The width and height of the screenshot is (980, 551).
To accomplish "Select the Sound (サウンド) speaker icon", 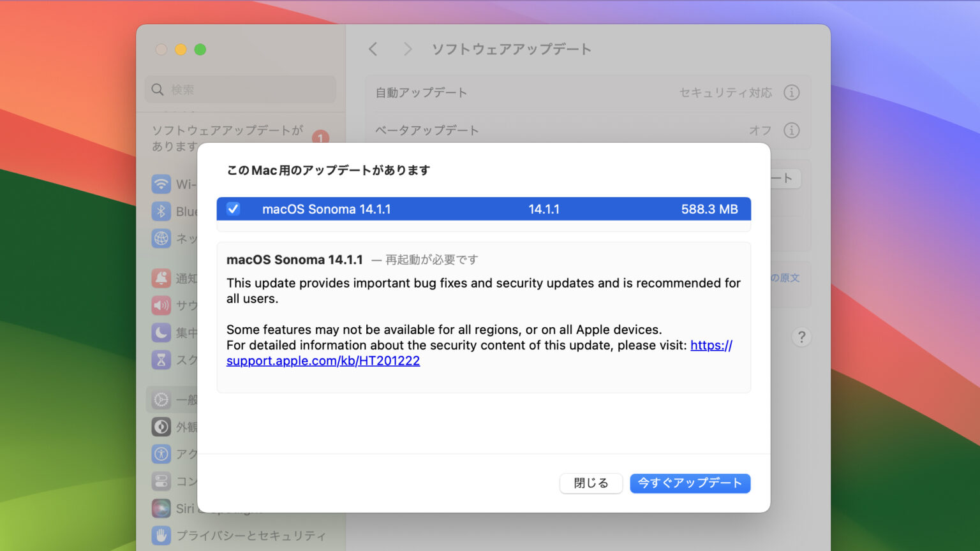I will 161,305.
